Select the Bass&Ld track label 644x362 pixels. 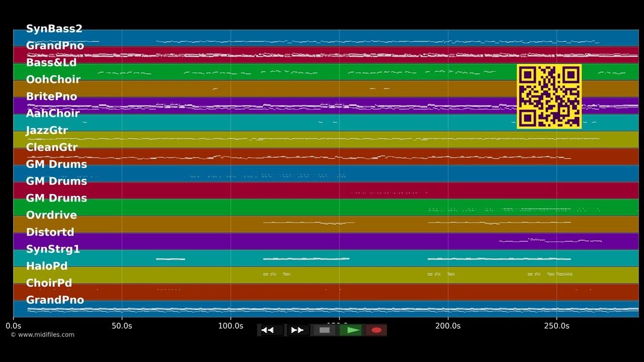click(51, 62)
